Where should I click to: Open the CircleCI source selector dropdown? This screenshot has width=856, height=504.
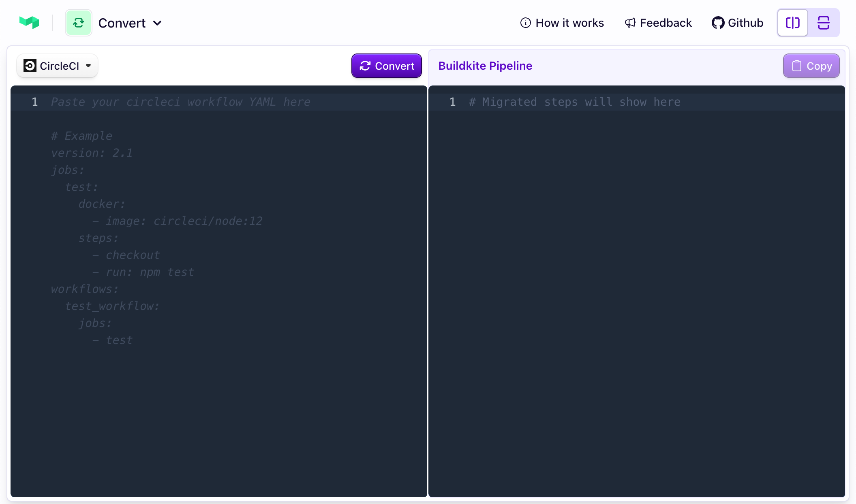pyautogui.click(x=57, y=65)
